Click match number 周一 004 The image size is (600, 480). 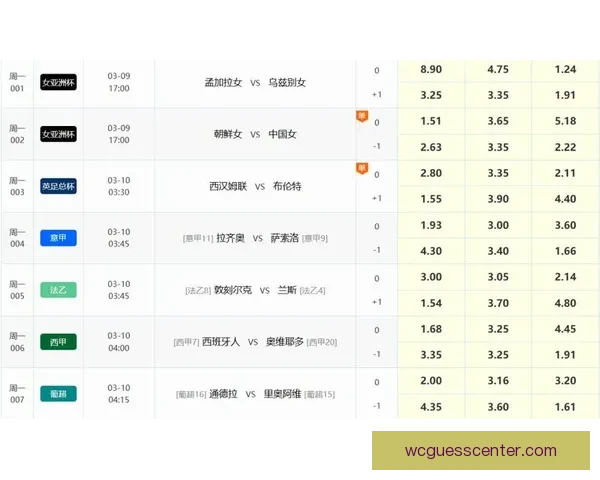click(17, 238)
